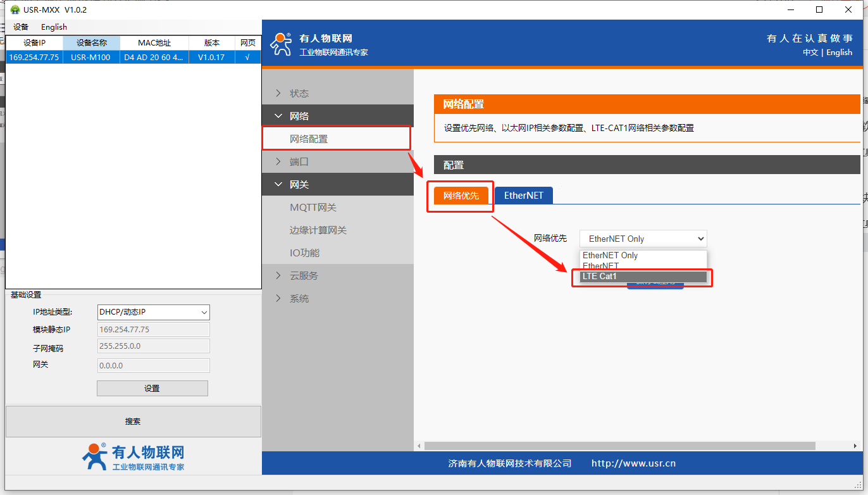
Task: Open the IO功能 page
Action: (x=305, y=253)
